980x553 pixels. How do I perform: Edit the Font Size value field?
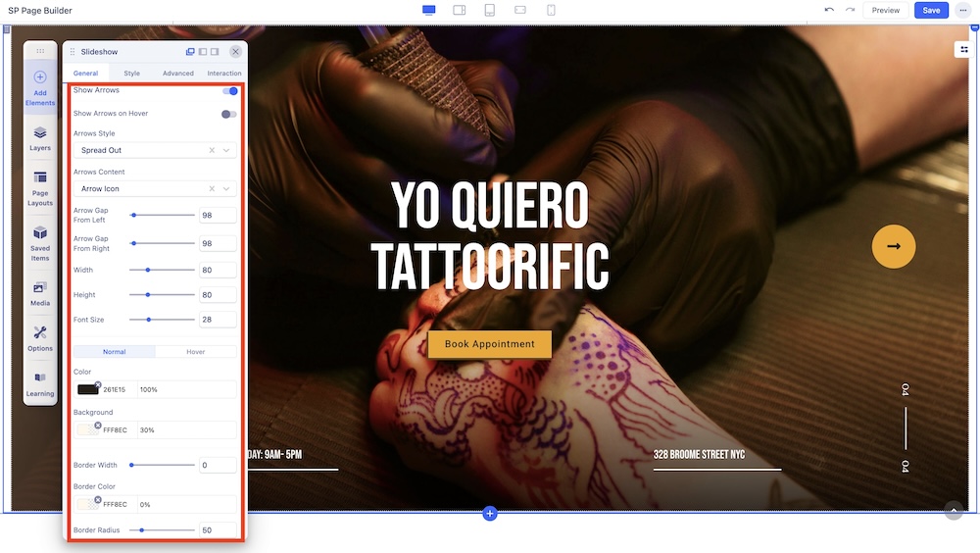click(x=218, y=320)
